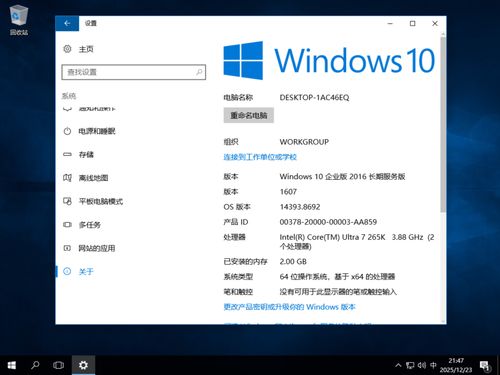Screen dimensions: 500x375
Task: Maximize the Settings window
Action: pyautogui.click(x=413, y=23)
